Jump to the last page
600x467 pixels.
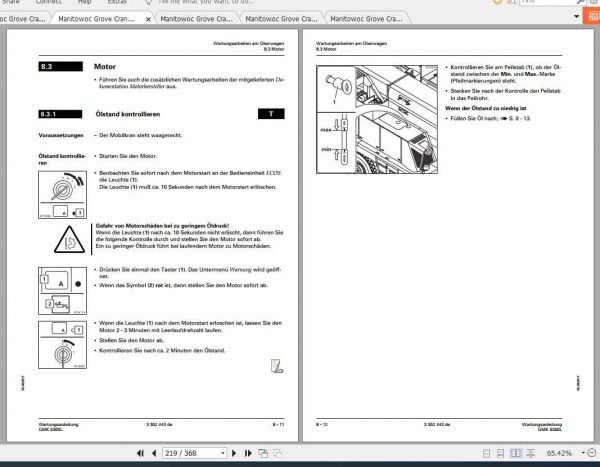tap(248, 453)
